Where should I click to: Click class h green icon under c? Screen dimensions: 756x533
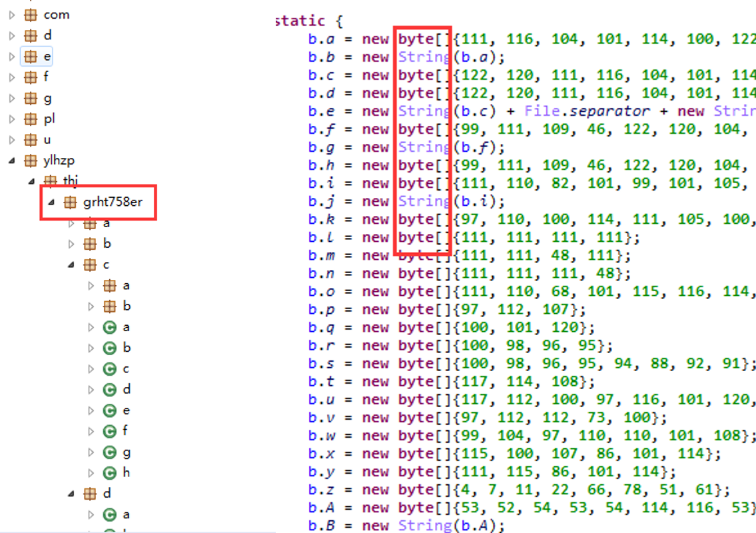point(110,473)
